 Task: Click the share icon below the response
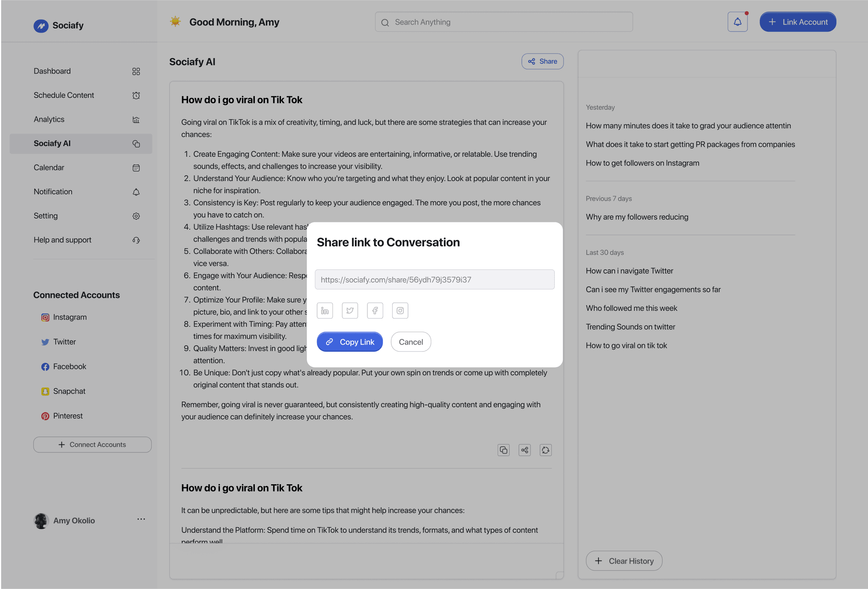524,450
